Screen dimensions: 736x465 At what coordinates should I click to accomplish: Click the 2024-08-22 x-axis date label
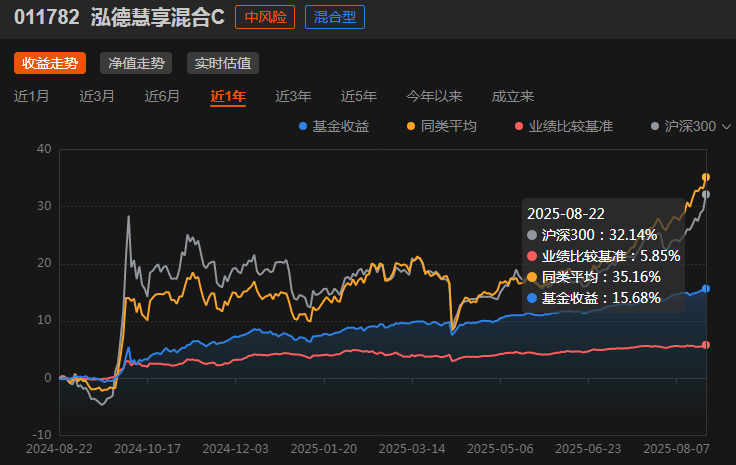tap(59, 449)
